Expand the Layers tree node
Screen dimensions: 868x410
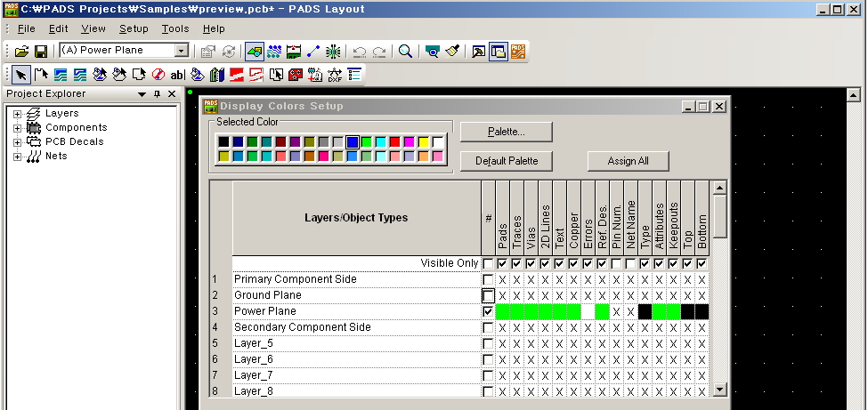(17, 114)
